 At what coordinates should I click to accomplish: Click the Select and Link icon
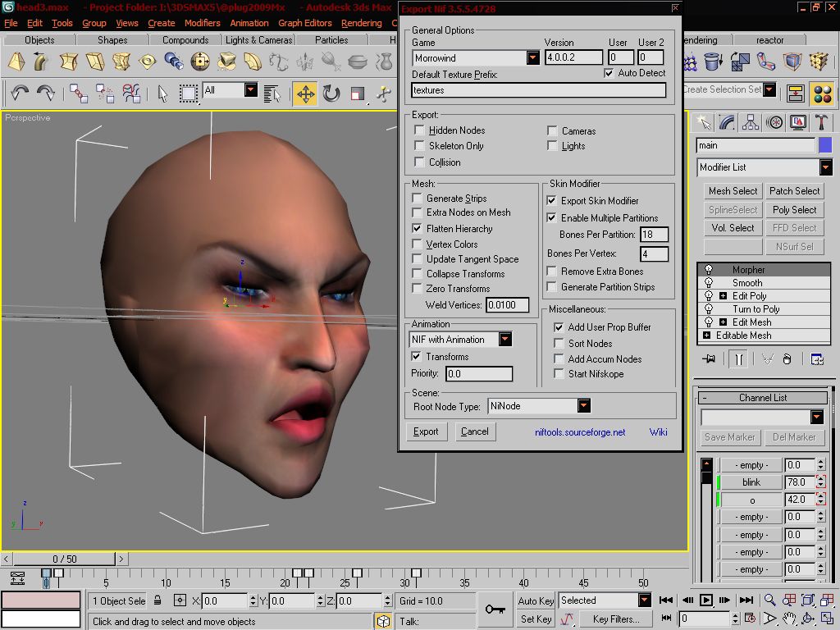79,94
